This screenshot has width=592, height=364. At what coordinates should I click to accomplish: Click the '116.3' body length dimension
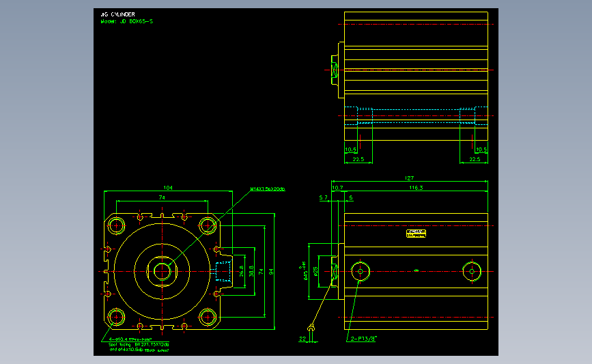[x=416, y=188]
